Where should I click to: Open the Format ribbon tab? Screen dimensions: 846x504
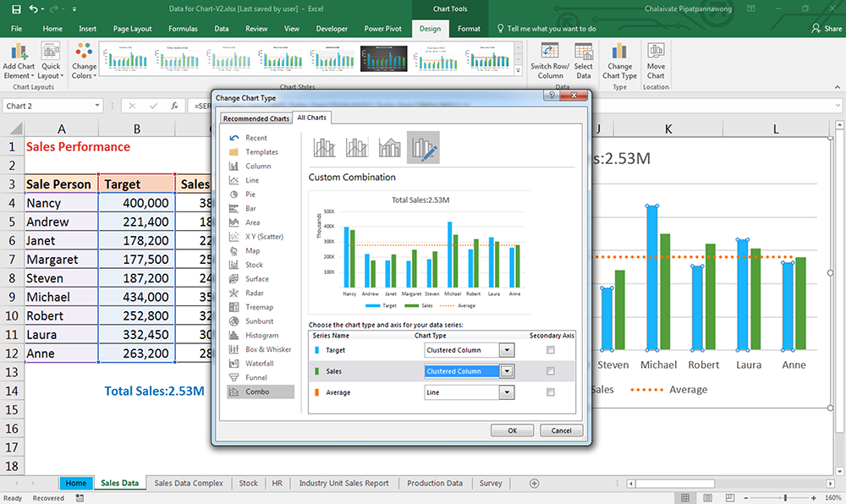(468, 27)
